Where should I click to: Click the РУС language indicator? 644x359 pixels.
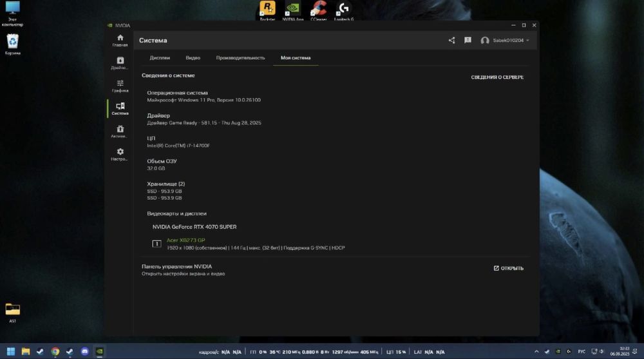coord(582,352)
